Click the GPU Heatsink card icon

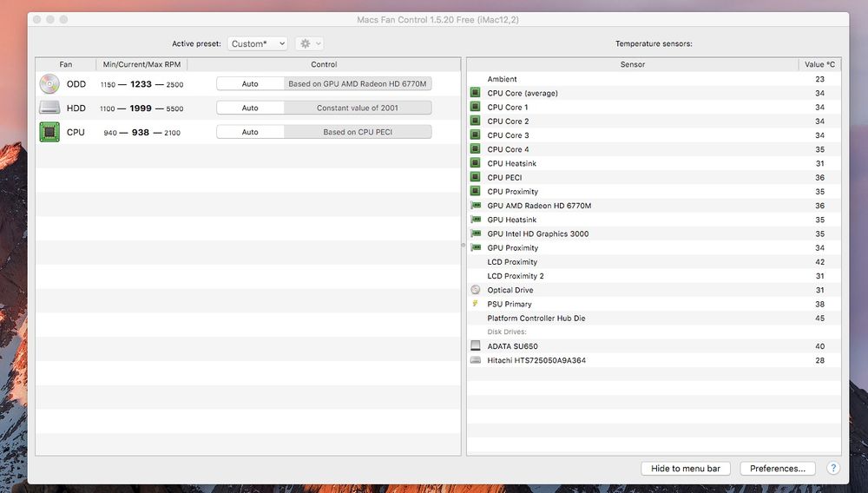475,219
